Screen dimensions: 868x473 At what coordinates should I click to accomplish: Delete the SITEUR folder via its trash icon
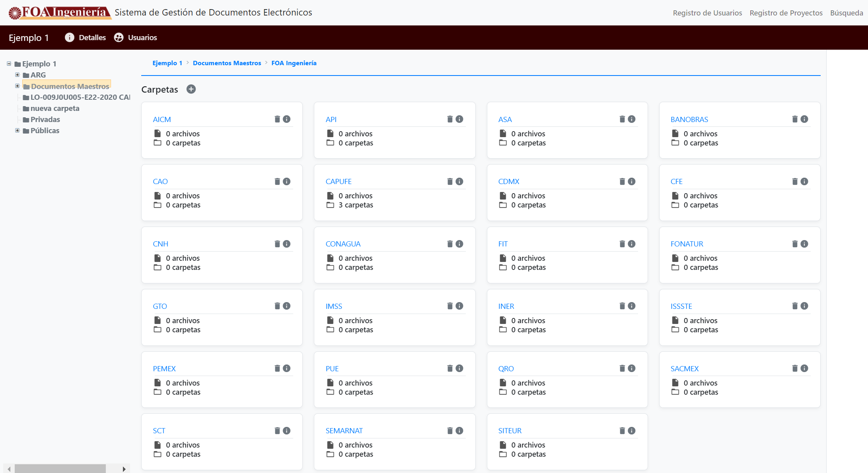click(622, 431)
